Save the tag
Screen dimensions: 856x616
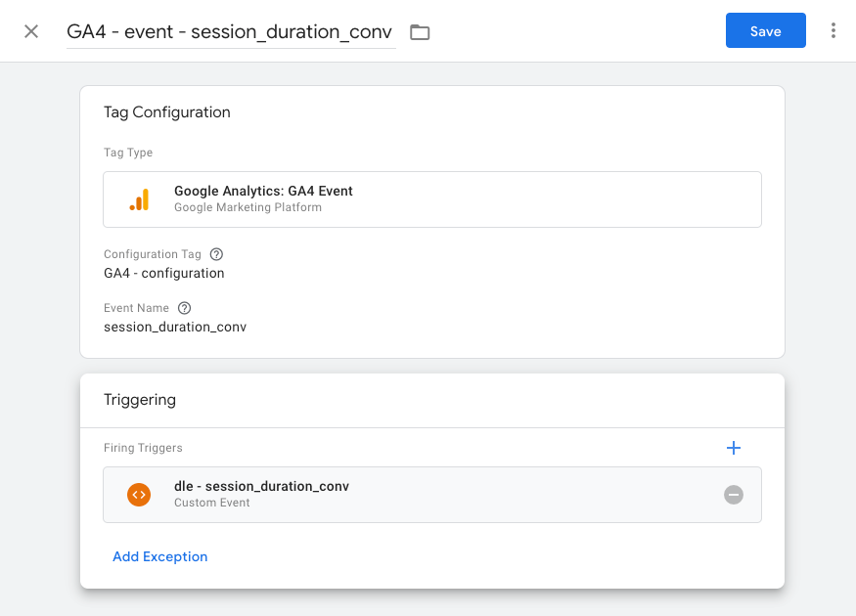765,30
